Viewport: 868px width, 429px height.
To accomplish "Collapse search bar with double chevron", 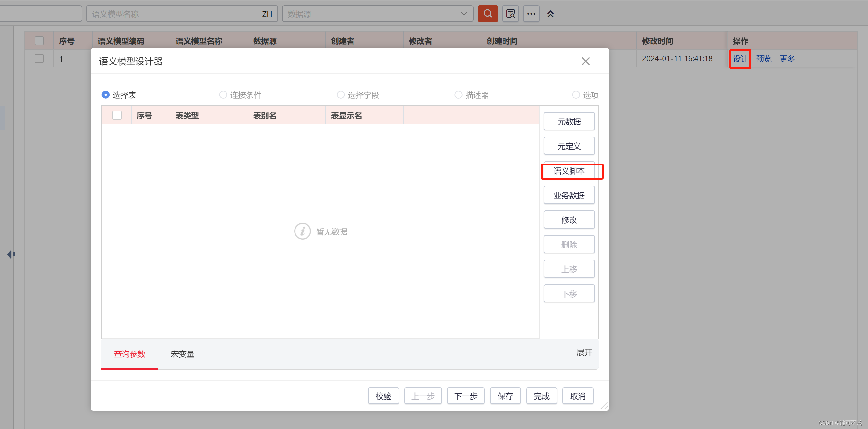I will click(x=550, y=14).
